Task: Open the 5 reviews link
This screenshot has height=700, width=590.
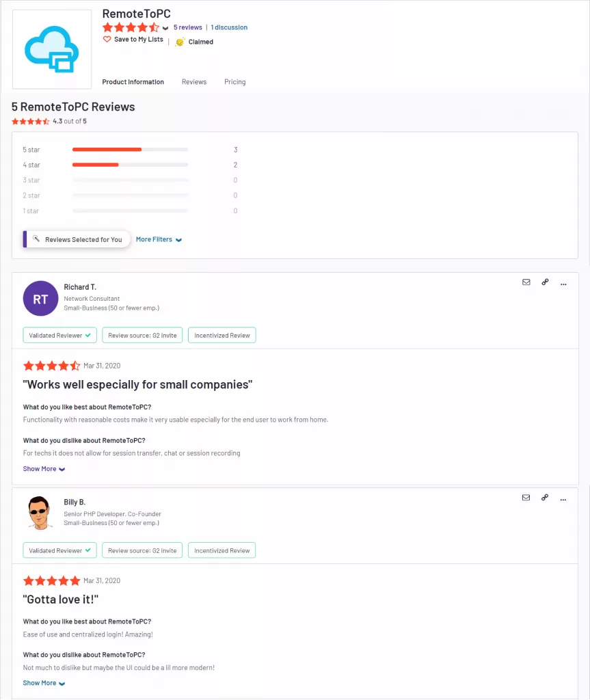Action: (187, 27)
